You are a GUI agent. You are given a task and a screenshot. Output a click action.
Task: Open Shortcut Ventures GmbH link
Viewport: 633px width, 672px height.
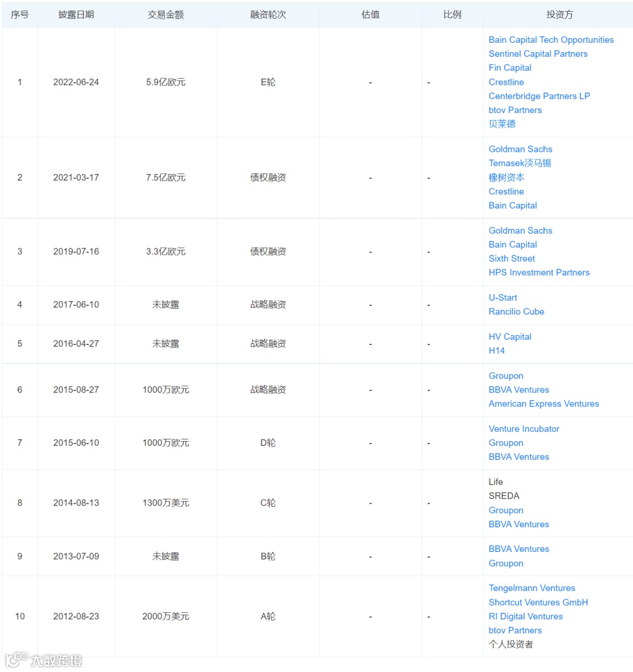(538, 602)
